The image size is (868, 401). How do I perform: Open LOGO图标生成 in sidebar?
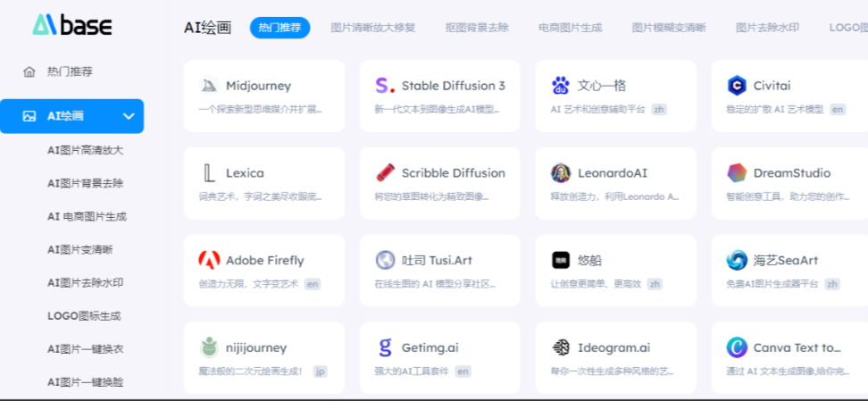84,316
